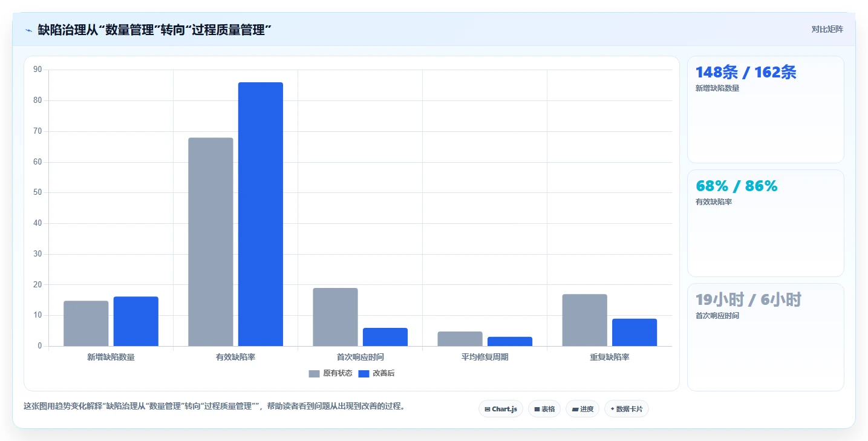868x441 pixels.
Task: Click the gray bar for 重复缺陷率
Action: pyautogui.click(x=584, y=320)
